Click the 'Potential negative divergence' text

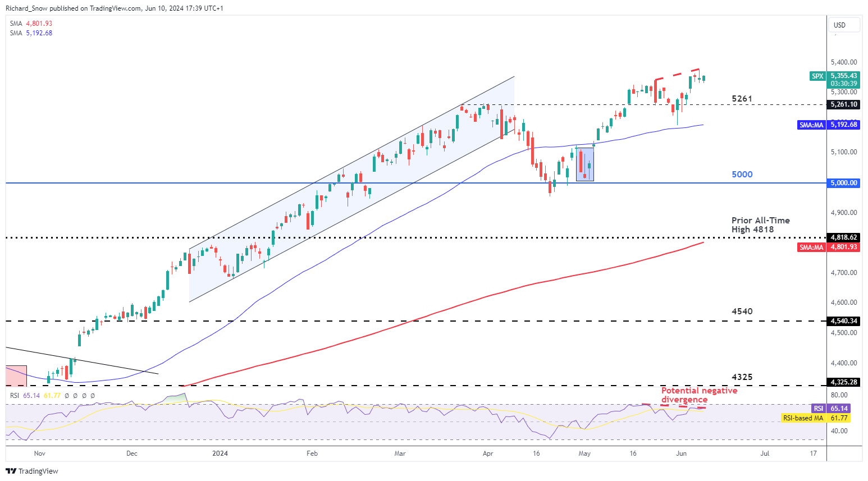(699, 395)
